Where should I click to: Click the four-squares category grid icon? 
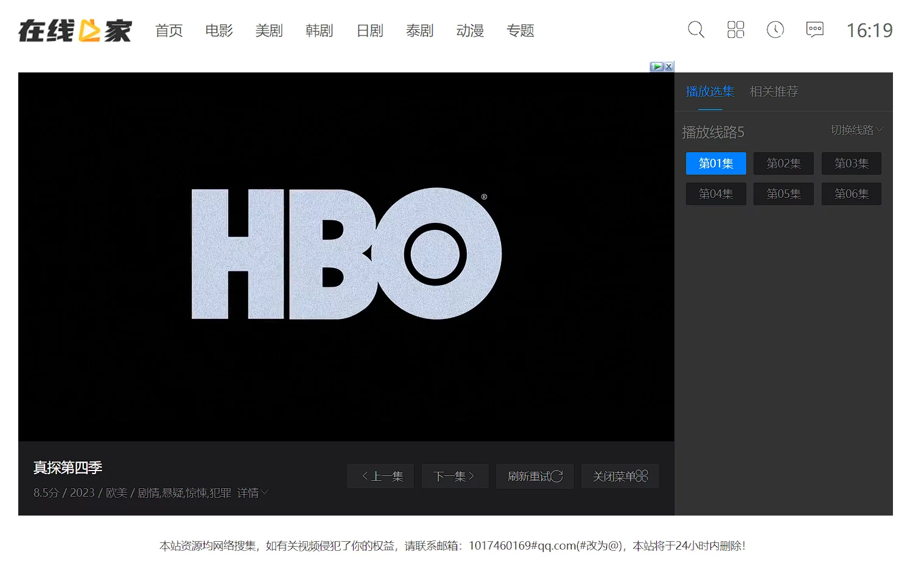[x=735, y=30]
